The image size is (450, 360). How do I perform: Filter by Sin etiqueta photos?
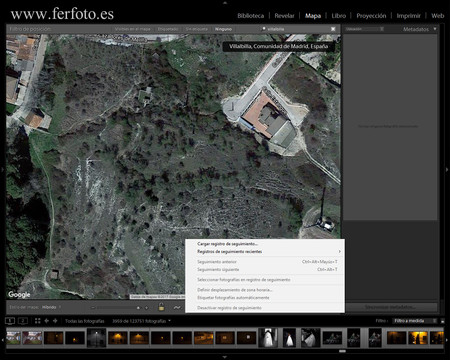(197, 29)
